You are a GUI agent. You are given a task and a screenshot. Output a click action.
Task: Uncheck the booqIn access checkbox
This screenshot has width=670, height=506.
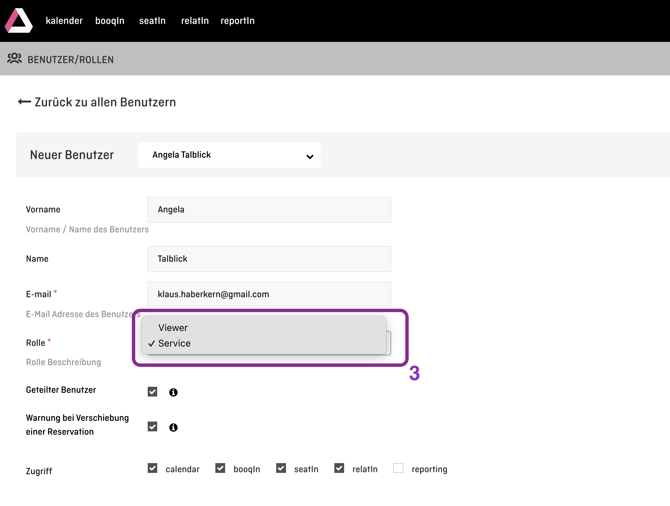220,468
